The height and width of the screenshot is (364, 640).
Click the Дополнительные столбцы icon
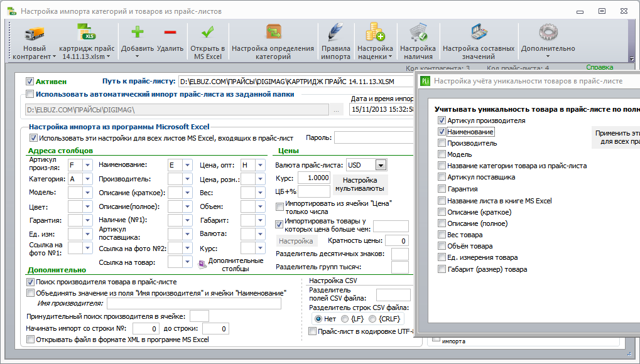pos(202,265)
